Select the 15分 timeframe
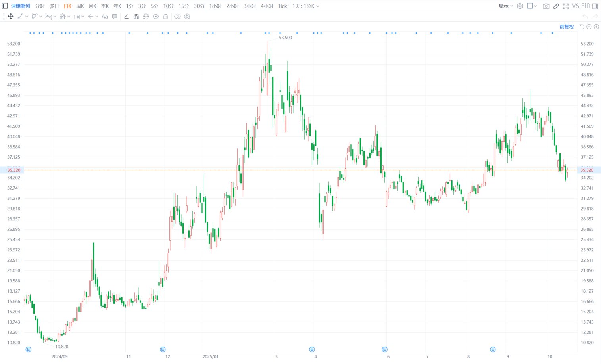 [x=184, y=6]
